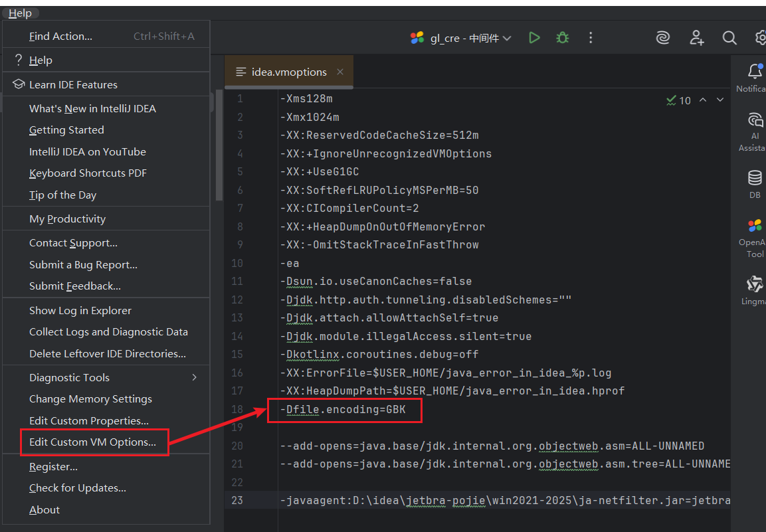
Task: Choose Submit Feedback...
Action: (x=106, y=286)
